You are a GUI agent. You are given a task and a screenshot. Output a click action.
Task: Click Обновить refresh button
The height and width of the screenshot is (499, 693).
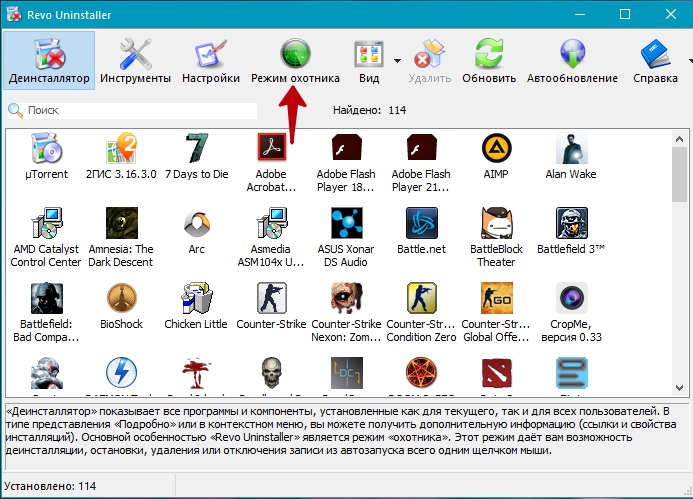pos(489,60)
